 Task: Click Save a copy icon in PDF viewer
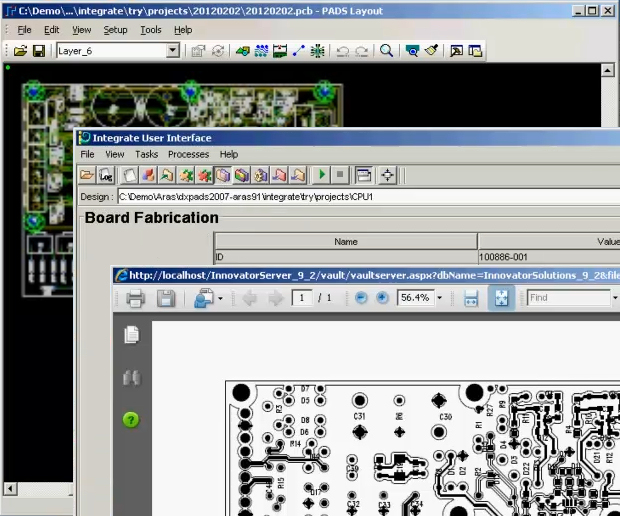click(x=166, y=298)
